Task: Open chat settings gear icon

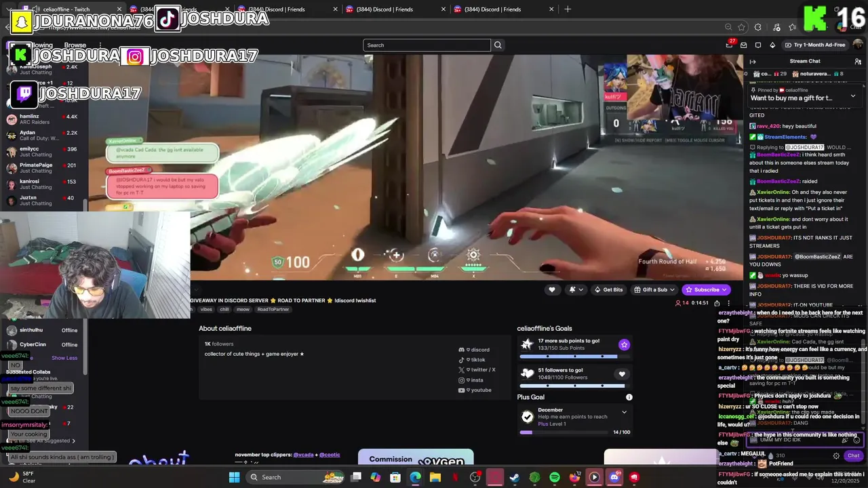Action: click(x=836, y=456)
